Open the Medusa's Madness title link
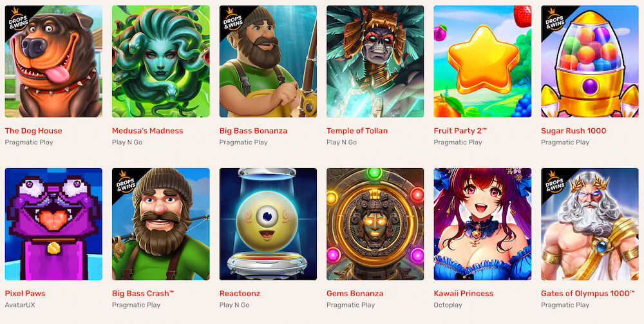This screenshot has height=324, width=644. [x=147, y=131]
